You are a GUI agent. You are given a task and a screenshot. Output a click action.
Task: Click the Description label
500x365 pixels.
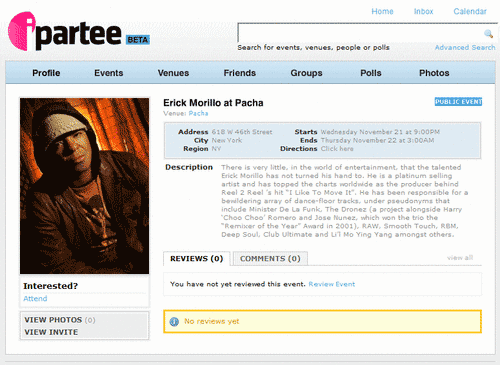[189, 167]
